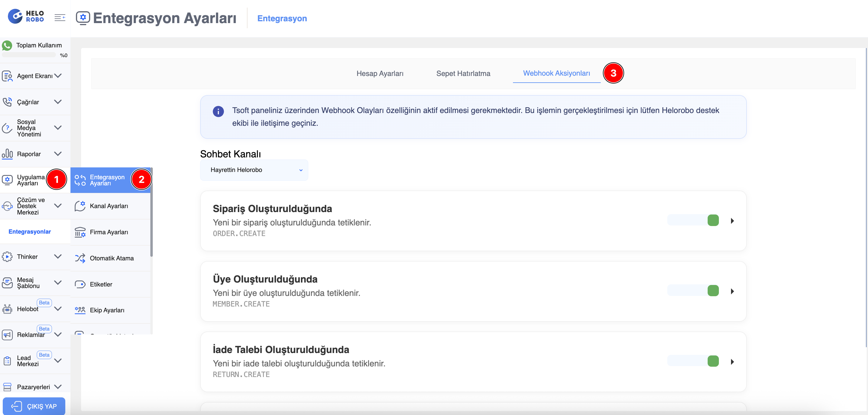
Task: Click the info icon in the Tsoft notice
Action: [218, 111]
